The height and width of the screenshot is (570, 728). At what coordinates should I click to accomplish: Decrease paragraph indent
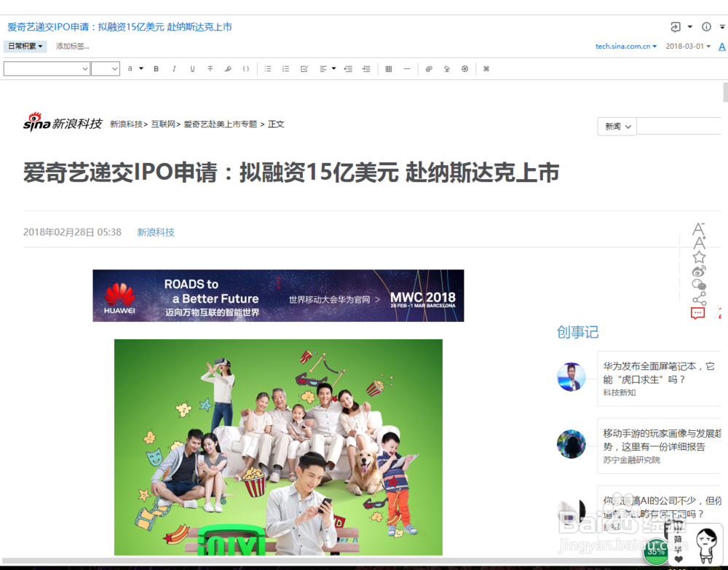coord(348,68)
